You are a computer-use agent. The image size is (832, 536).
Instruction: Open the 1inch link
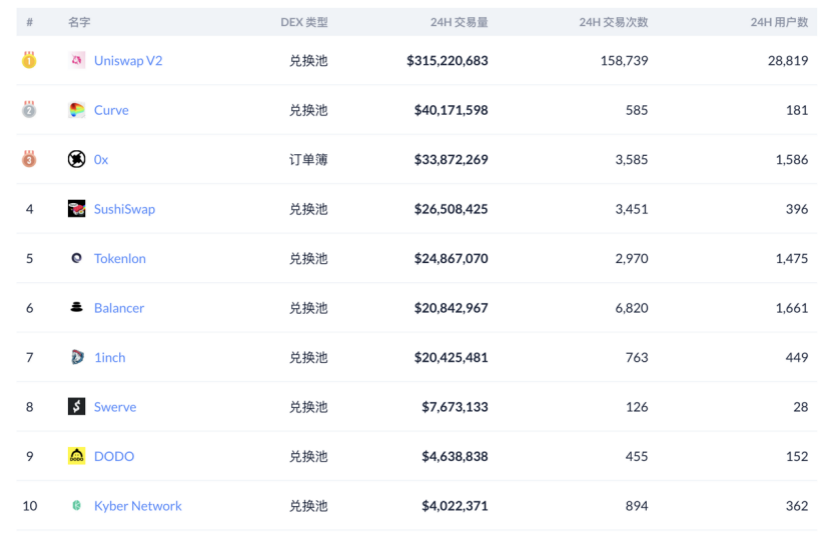point(110,357)
